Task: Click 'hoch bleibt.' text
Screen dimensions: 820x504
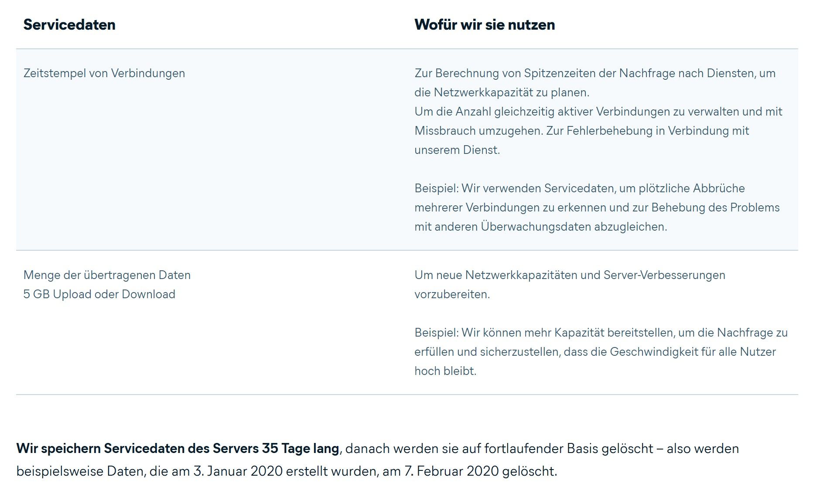Action: coord(445,371)
